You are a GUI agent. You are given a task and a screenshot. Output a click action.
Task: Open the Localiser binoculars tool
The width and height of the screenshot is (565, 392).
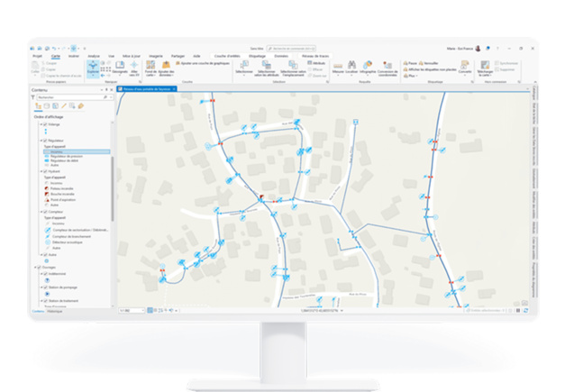coord(351,67)
